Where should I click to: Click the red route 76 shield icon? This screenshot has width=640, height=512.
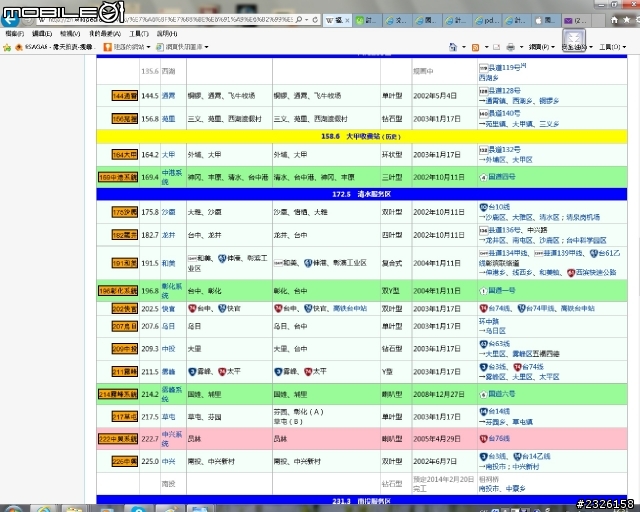click(x=483, y=439)
